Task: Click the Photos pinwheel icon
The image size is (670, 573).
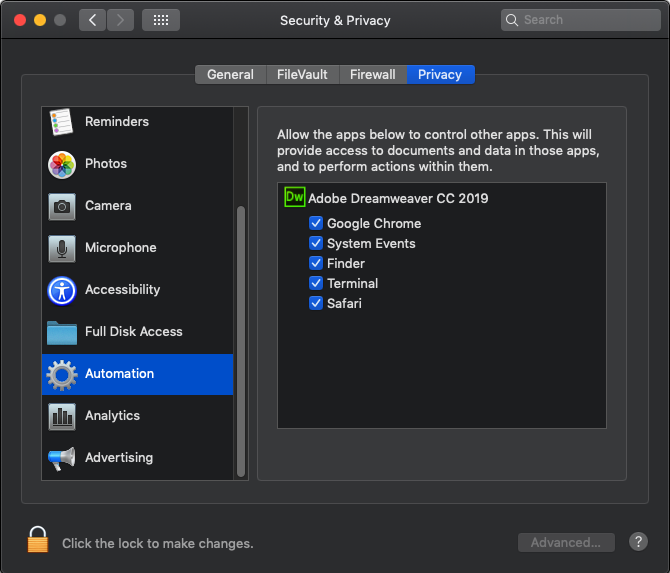Action: 62,165
